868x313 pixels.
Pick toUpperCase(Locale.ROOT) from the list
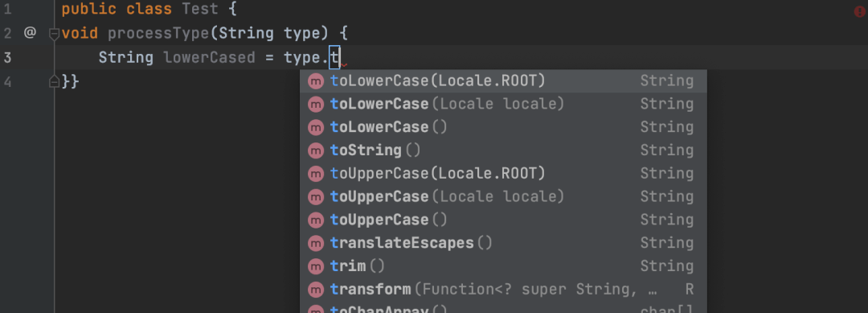503,174
